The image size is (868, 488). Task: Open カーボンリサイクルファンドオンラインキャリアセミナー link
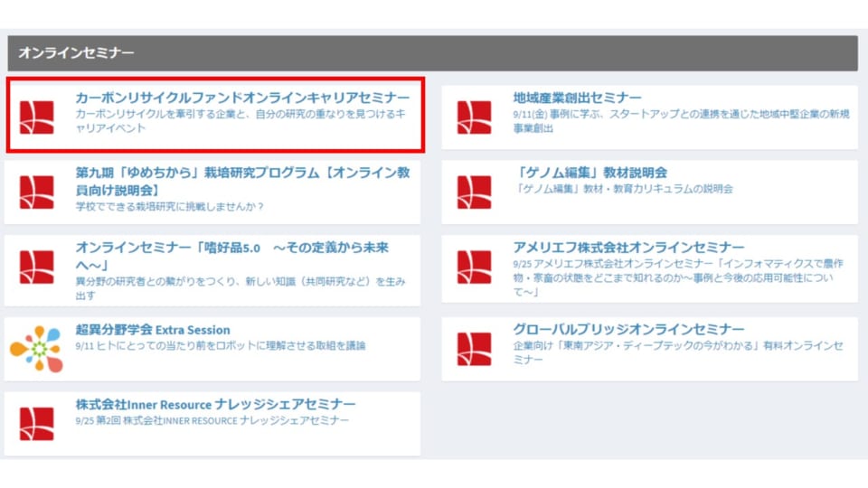[x=242, y=98]
